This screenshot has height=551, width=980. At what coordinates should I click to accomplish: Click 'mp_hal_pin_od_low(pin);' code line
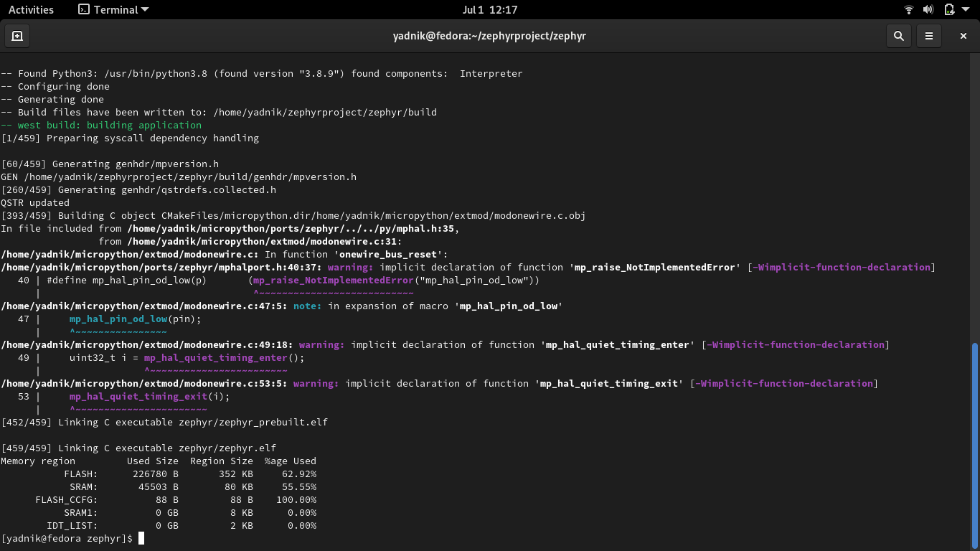pyautogui.click(x=136, y=319)
